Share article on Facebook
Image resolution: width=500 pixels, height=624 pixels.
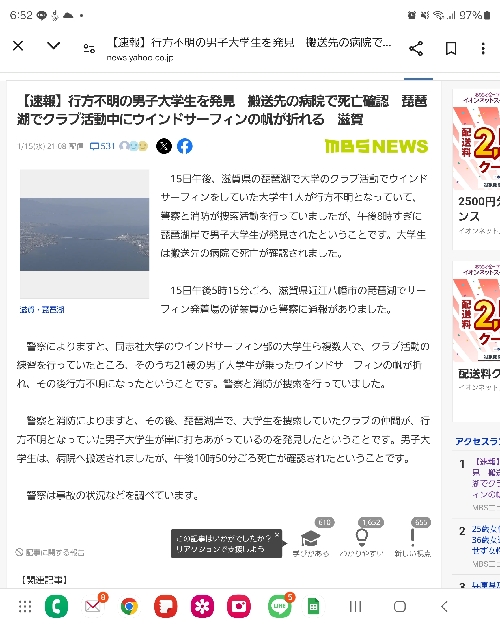click(185, 146)
